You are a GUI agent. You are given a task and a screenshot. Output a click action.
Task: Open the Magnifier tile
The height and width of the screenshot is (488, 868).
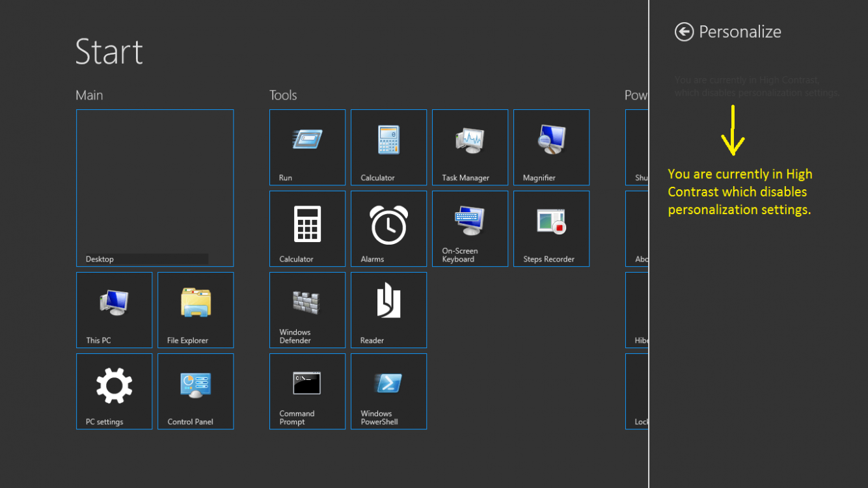point(551,148)
